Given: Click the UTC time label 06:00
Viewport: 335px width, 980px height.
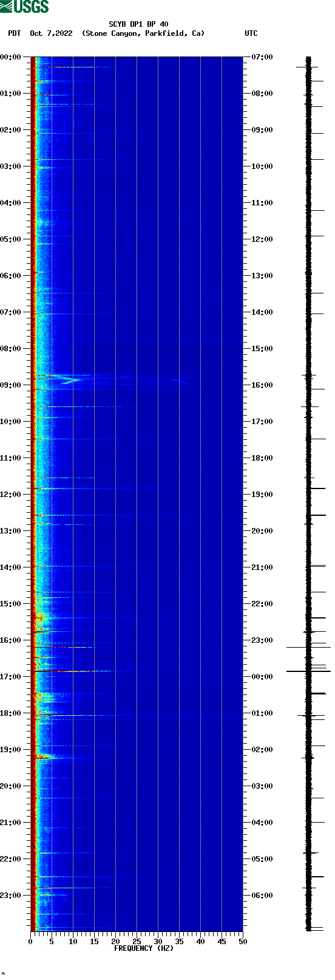Looking at the screenshot, I should [x=262, y=896].
